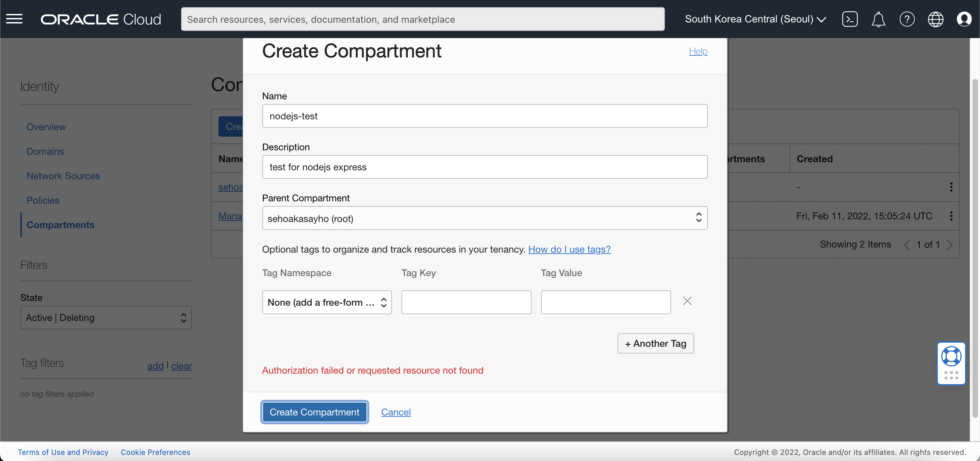The image size is (980, 461).
Task: Open the notifications bell
Action: (878, 19)
